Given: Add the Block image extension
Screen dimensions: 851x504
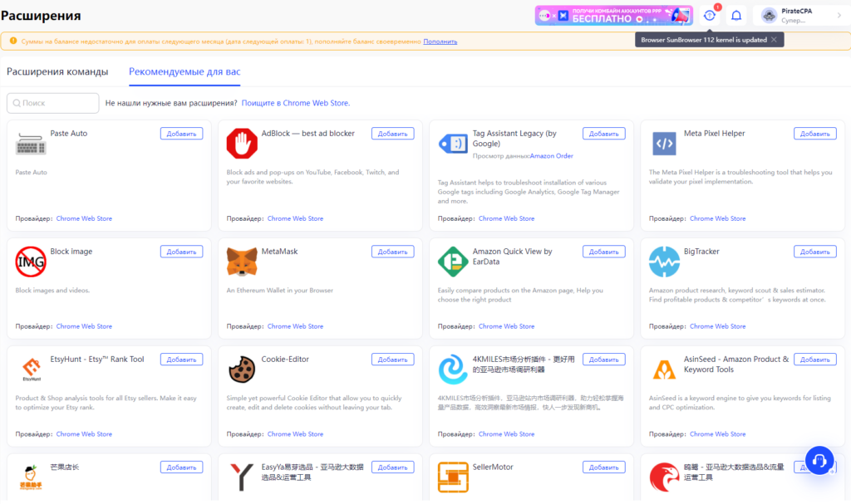Looking at the screenshot, I should 182,252.
